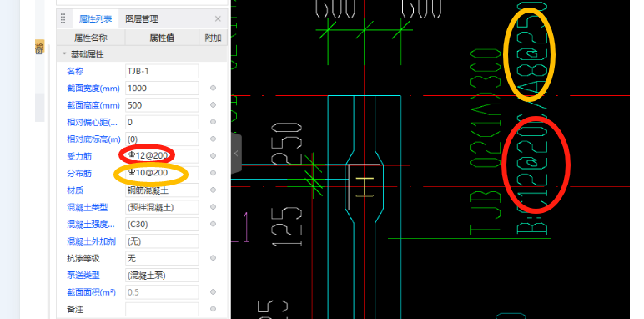Select the yellow I-beam column symbol
Screen dimensions: 644x319
365,187
